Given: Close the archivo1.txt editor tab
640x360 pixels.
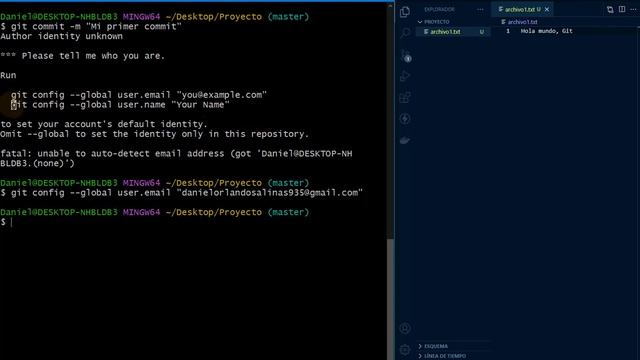Looking at the screenshot, I should point(547,9).
